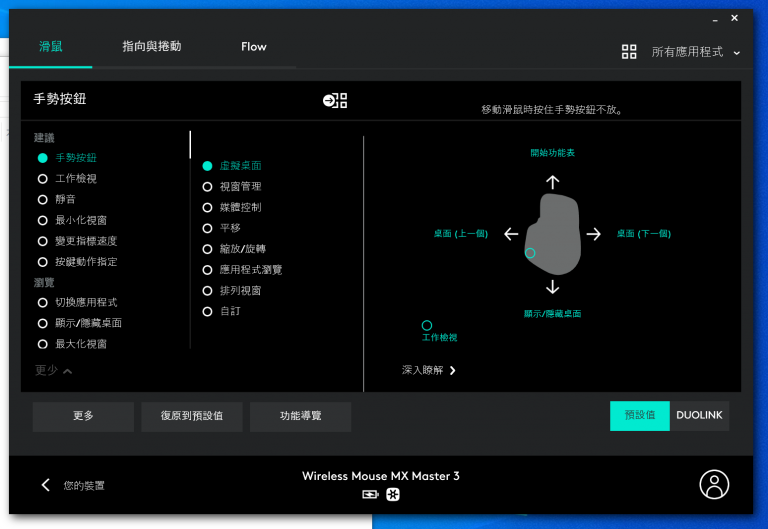Select the 虛擬桌面 gesture mode
Screen dimensions: 768x529
click(232, 166)
